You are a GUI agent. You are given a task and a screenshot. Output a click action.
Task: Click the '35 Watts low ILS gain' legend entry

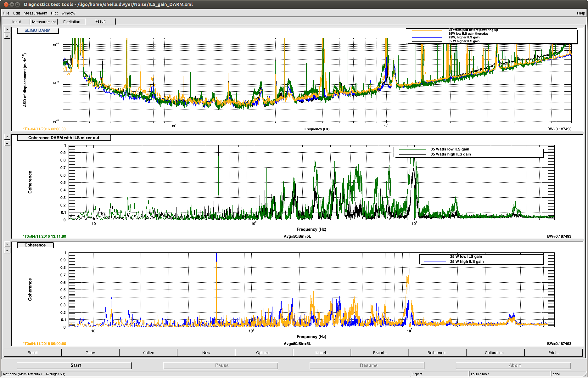(450, 149)
